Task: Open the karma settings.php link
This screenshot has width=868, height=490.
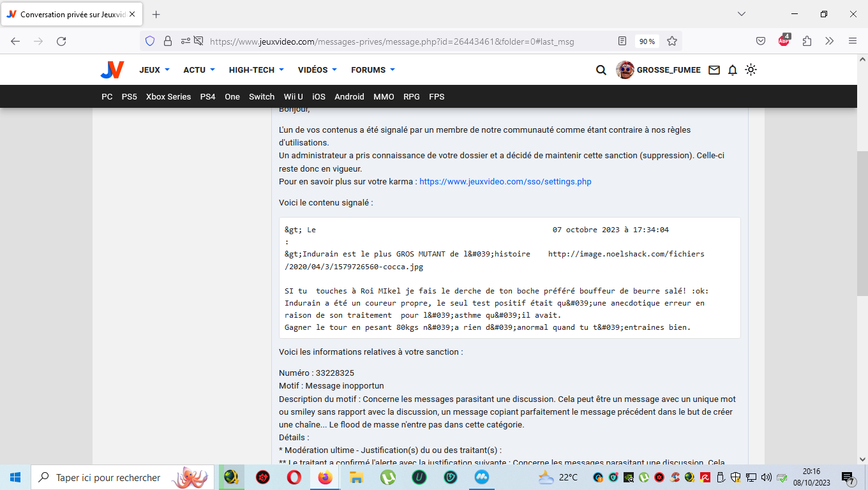Action: click(505, 182)
